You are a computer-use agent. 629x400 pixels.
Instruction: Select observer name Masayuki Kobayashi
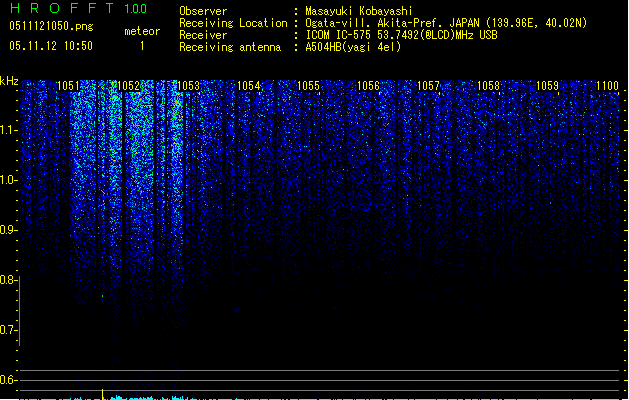pyautogui.click(x=359, y=11)
